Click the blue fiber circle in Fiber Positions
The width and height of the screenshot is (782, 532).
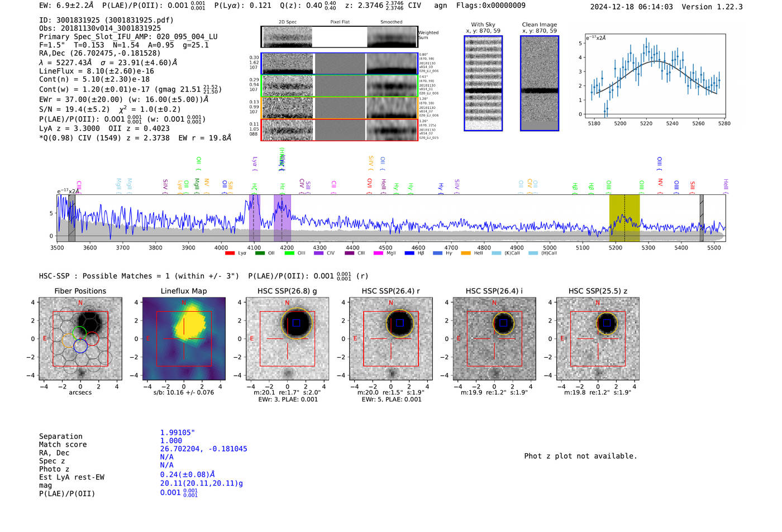[80, 346]
